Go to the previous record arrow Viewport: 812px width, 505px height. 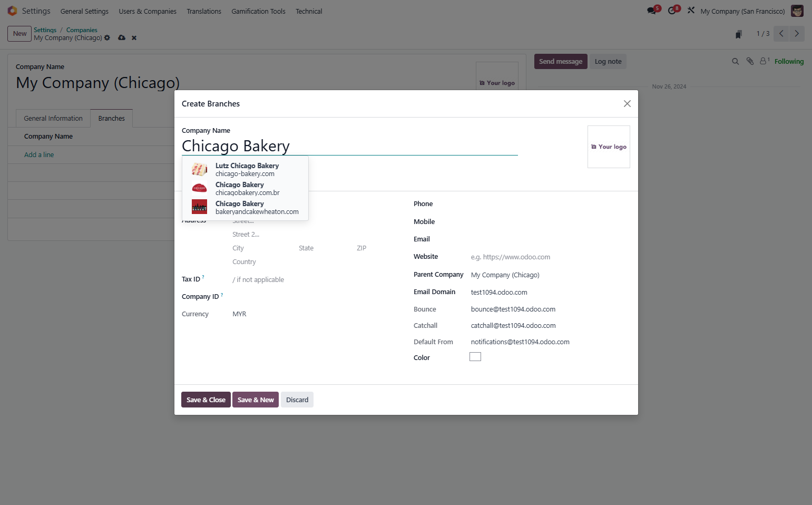(x=781, y=34)
